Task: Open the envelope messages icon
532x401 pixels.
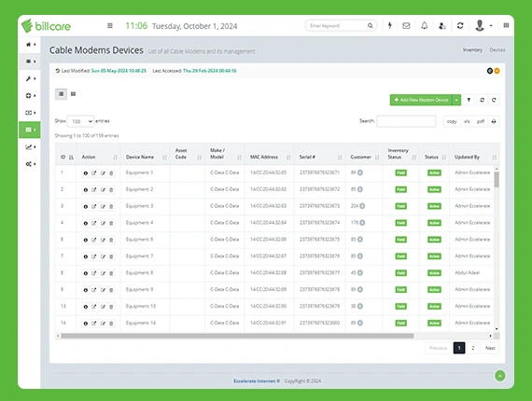Action: [406, 25]
